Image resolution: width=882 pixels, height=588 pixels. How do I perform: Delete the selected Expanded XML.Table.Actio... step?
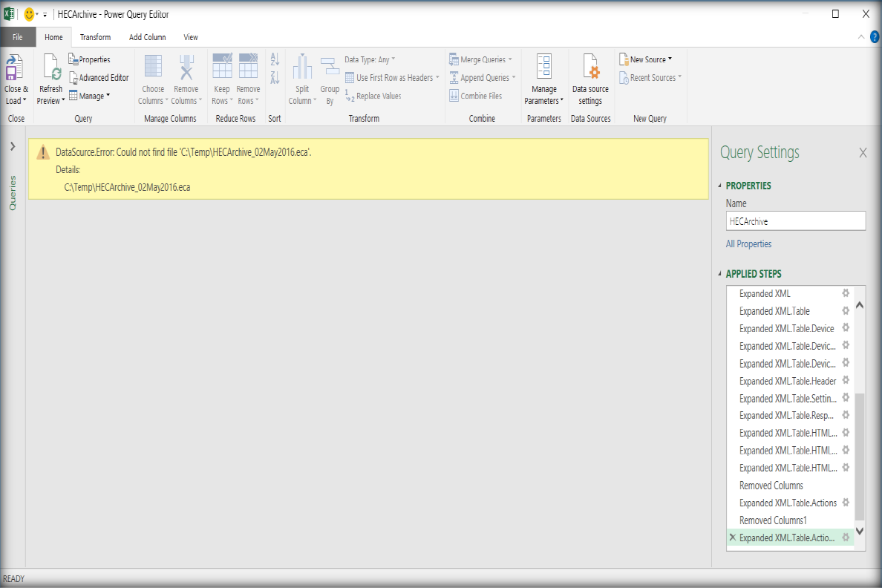(x=733, y=538)
